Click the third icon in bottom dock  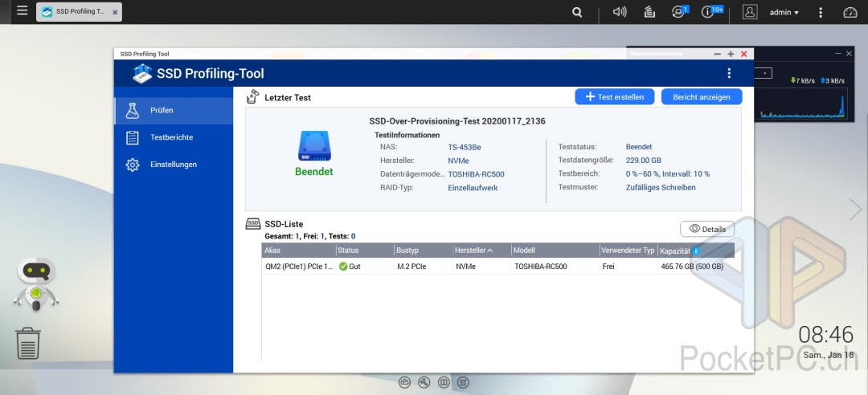444,382
